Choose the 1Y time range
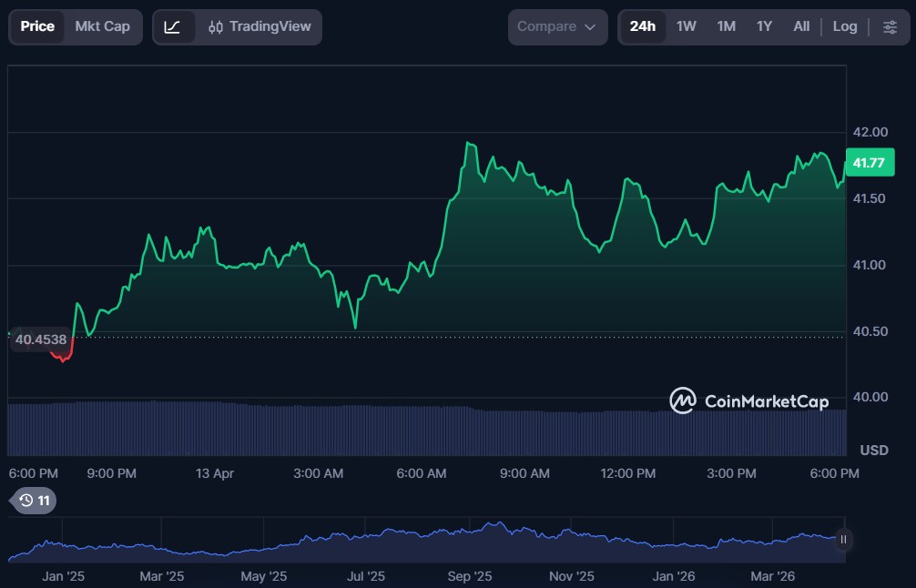Screen dimensions: 916x588 [x=764, y=27]
